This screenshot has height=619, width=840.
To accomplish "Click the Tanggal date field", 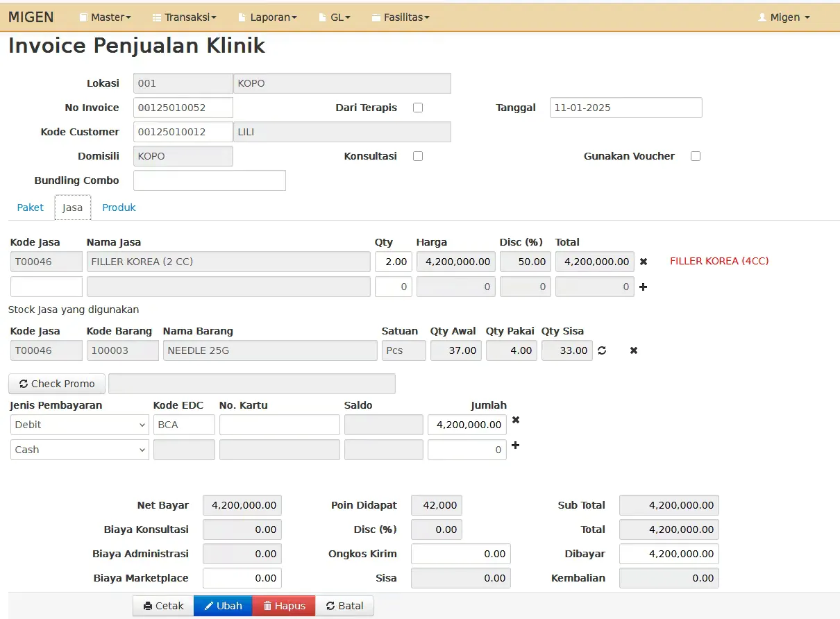I will click(x=626, y=108).
